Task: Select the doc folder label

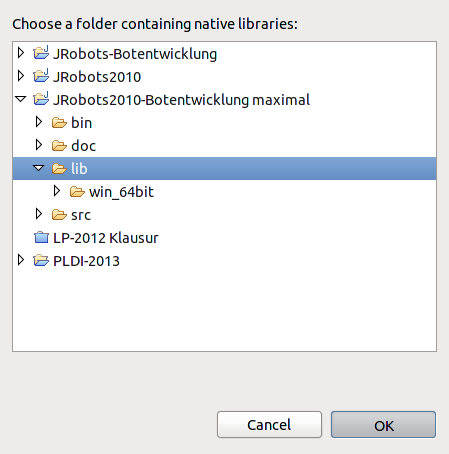Action: pos(83,146)
